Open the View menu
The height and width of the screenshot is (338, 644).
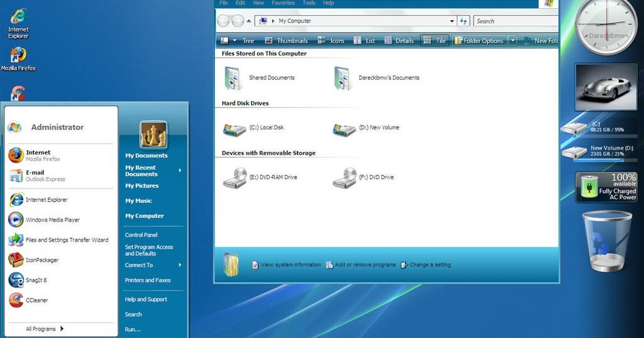(x=258, y=3)
